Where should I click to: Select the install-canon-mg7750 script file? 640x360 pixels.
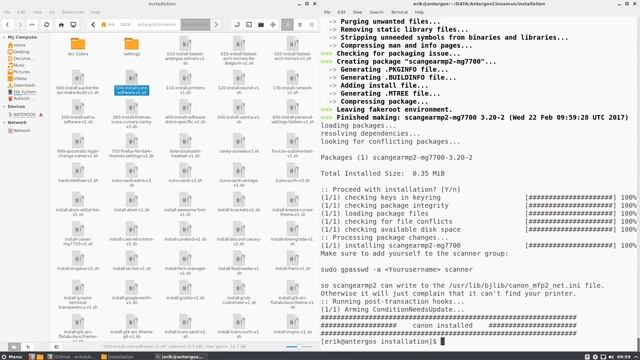[78, 234]
